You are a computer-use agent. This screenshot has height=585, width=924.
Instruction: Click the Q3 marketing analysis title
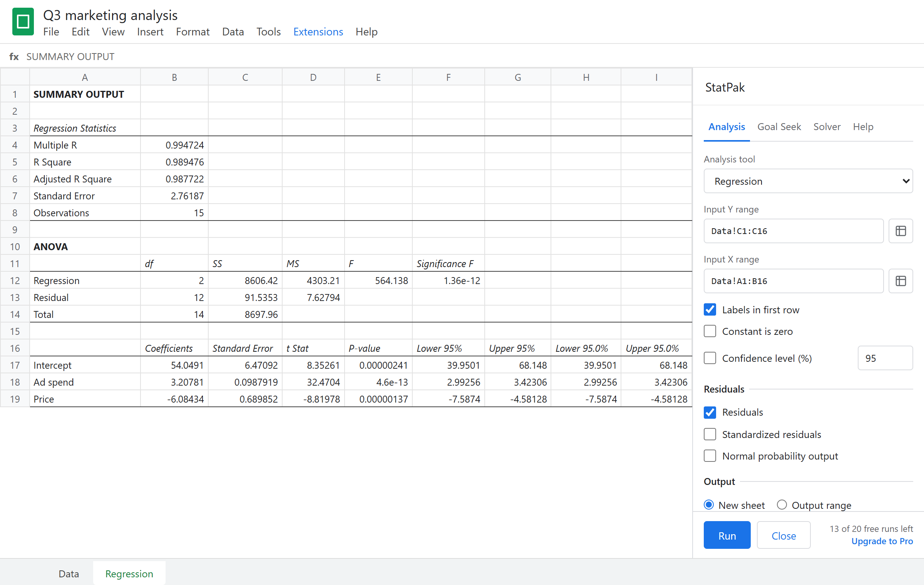click(110, 15)
